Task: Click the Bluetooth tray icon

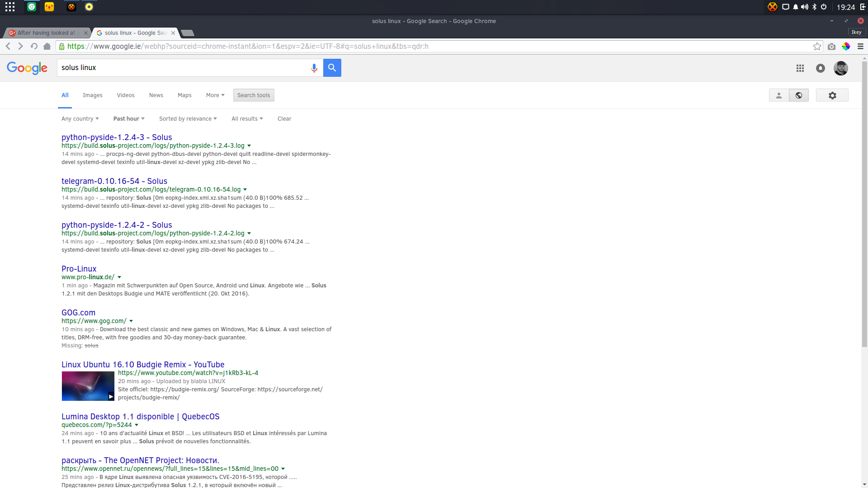Action: pos(815,7)
